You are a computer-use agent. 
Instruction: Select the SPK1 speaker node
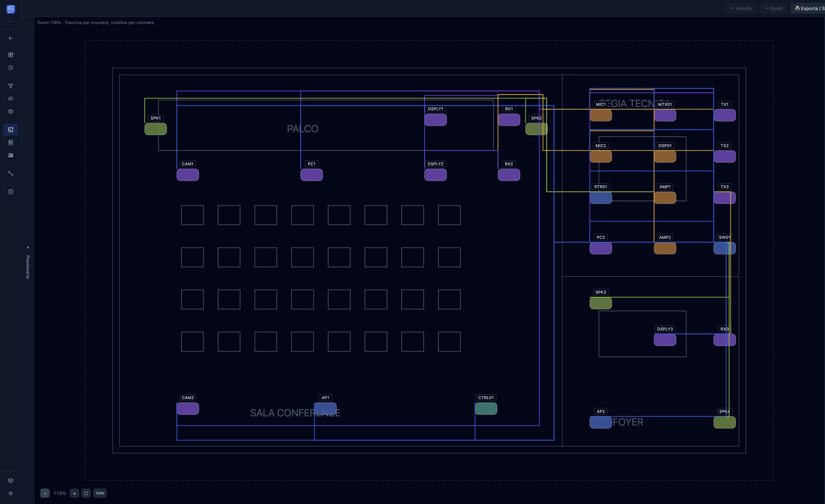(156, 129)
